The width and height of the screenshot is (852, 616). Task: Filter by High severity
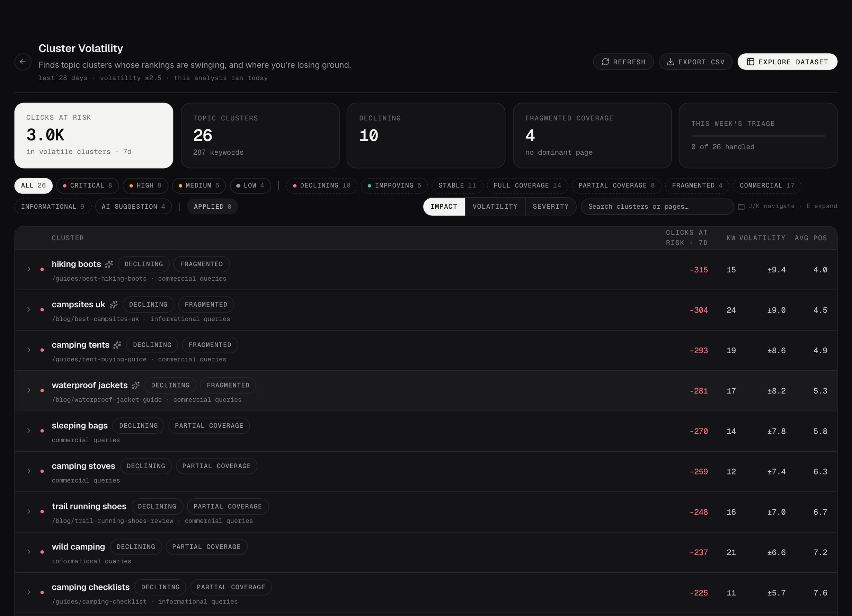(145, 185)
